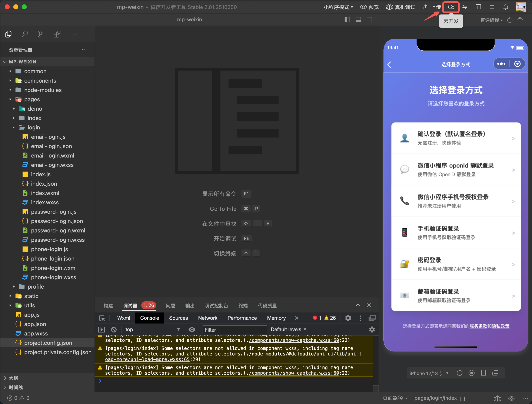Launch 真机调试 real device debugging
This screenshot has height=404, width=532.
pos(400,7)
